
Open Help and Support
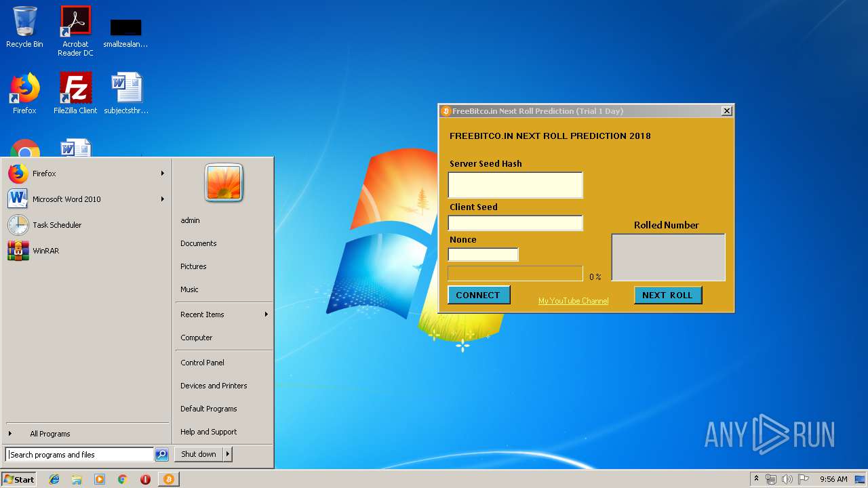click(x=208, y=432)
